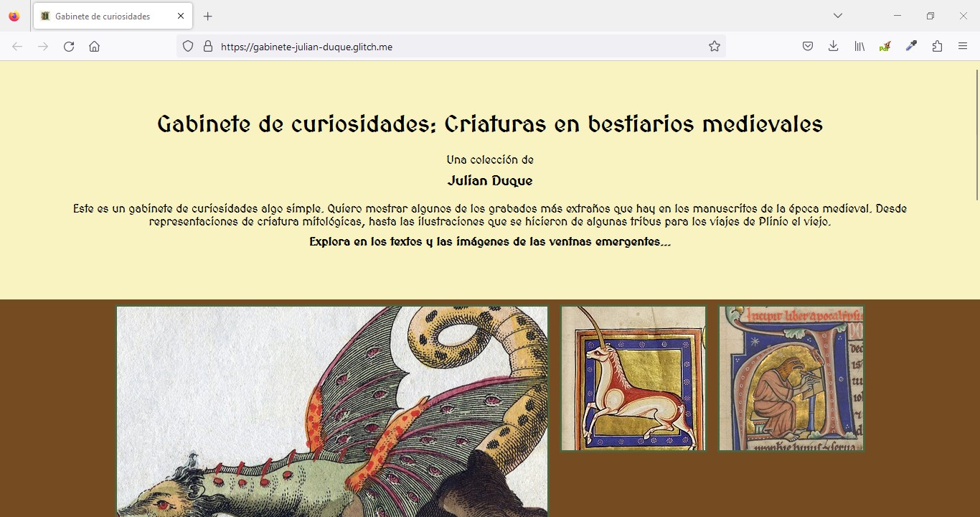The image size is (980, 517).
Task: Click the Firefox logo icon
Action: [x=14, y=16]
